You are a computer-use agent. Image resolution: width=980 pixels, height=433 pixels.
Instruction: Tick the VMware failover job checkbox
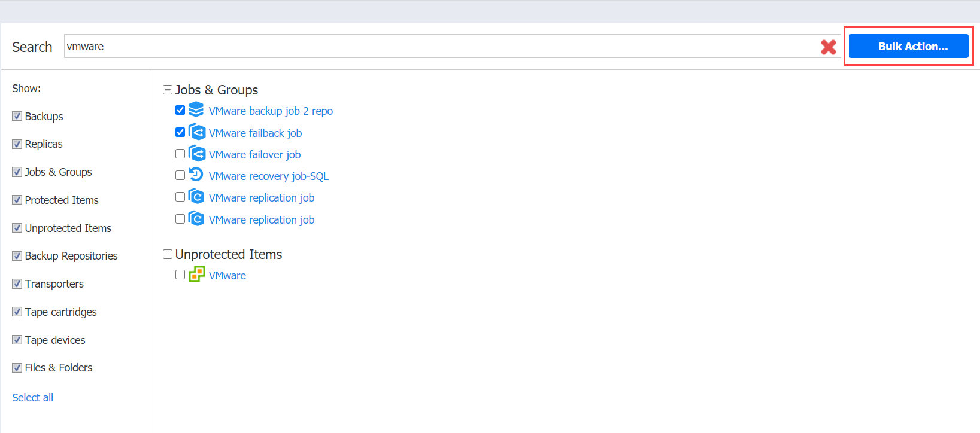coord(180,154)
